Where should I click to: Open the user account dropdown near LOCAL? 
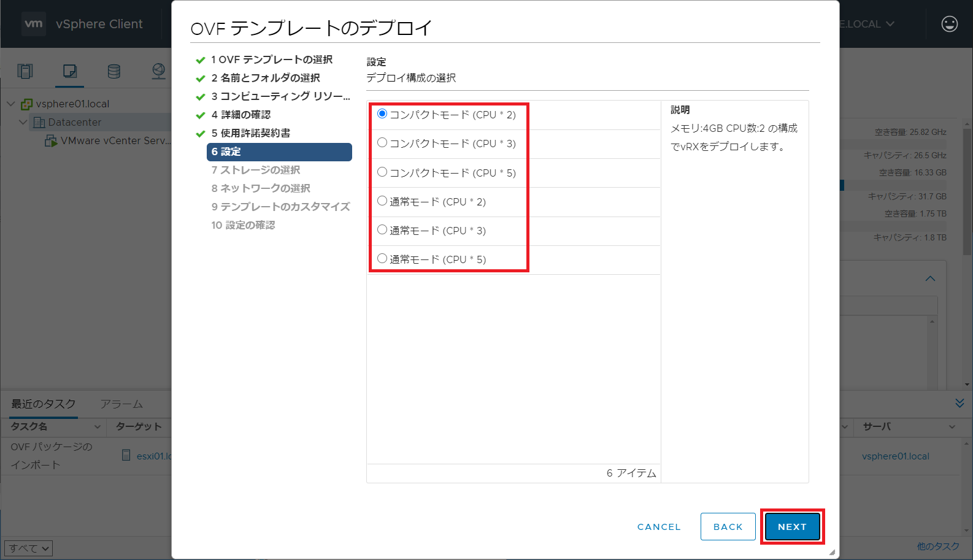coord(890,24)
